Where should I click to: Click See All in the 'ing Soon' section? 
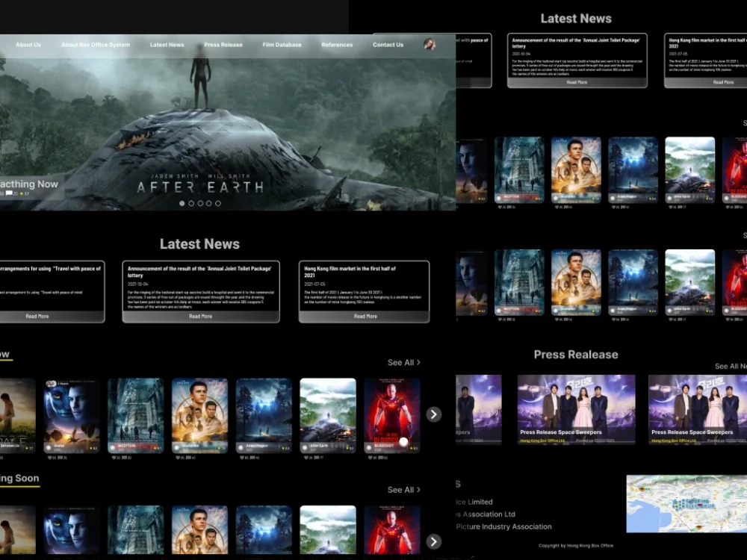pos(404,490)
